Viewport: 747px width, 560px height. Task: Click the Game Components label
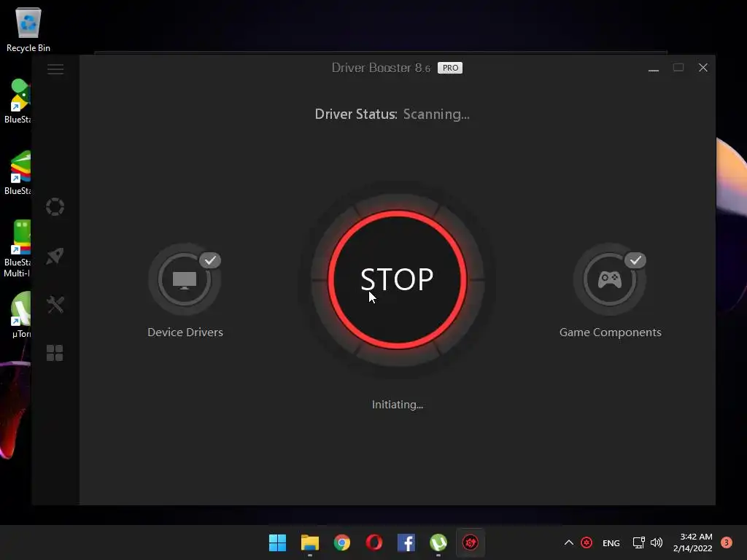[611, 332]
